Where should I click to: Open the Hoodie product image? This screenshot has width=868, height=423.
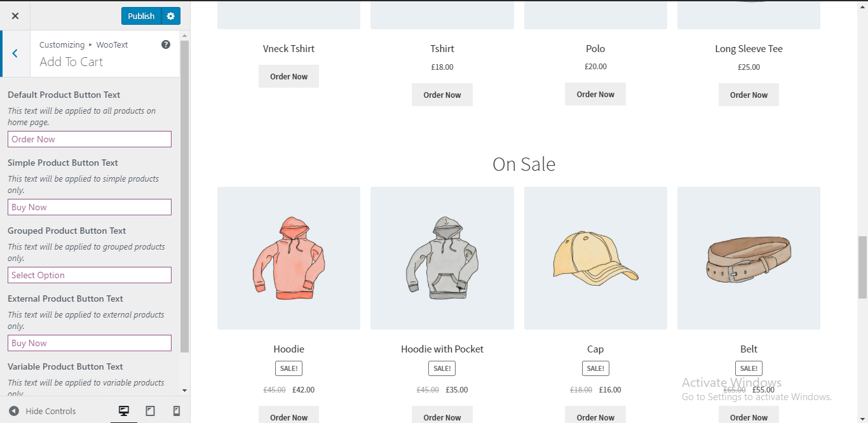(x=288, y=258)
